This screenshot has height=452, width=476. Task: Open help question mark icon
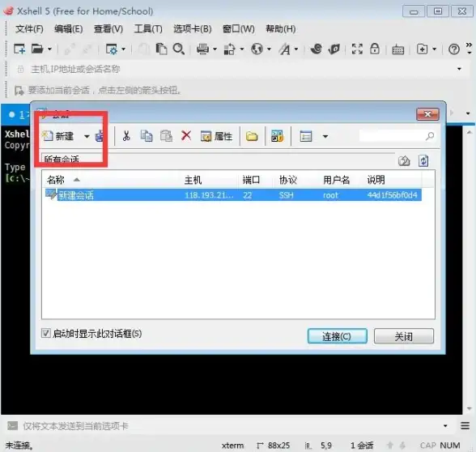click(454, 49)
